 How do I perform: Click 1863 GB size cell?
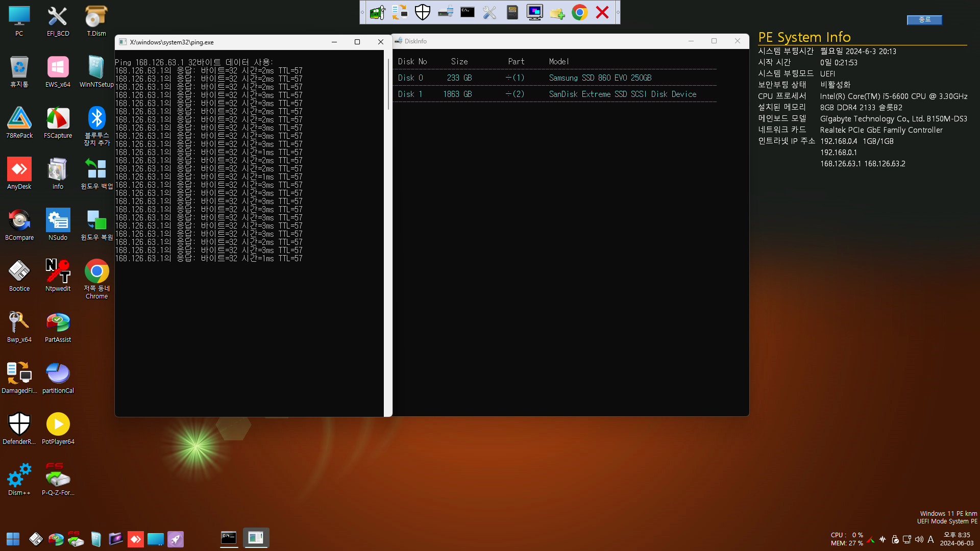tap(457, 94)
